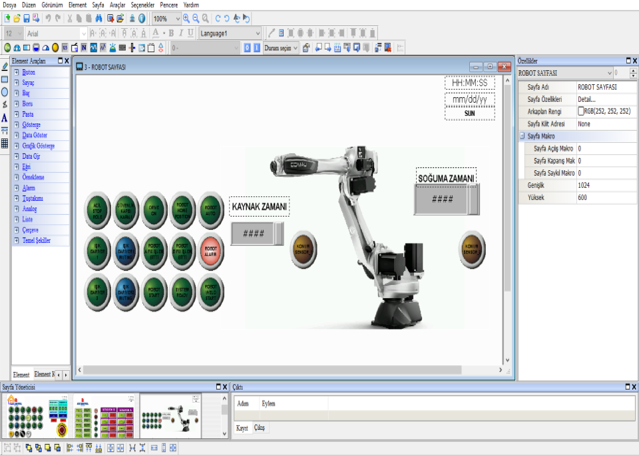639x456 pixels.
Task: Click the Zoom In magnifier icon
Action: click(186, 18)
